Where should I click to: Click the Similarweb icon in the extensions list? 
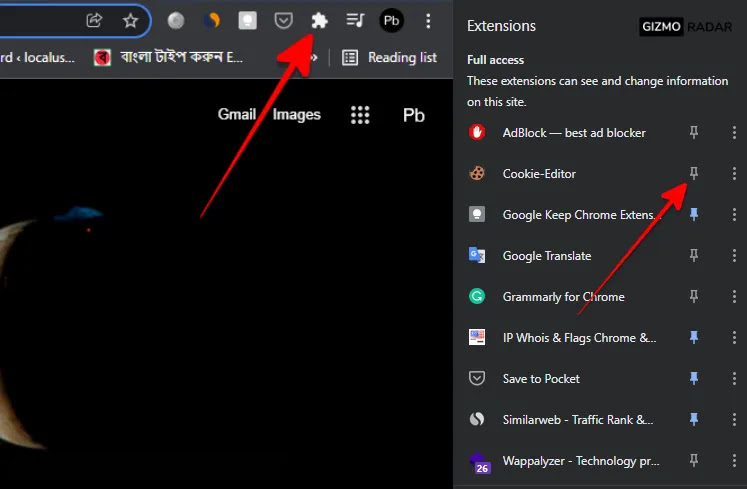[x=477, y=419]
